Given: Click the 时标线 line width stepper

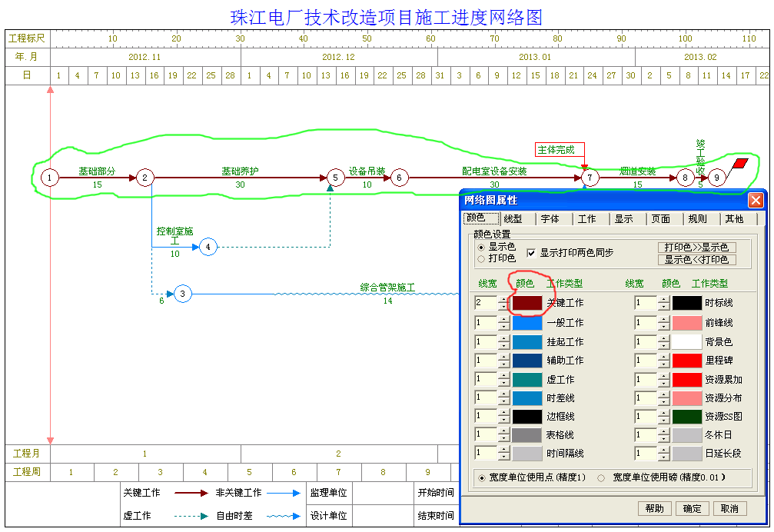Looking at the screenshot, I should click(x=663, y=303).
